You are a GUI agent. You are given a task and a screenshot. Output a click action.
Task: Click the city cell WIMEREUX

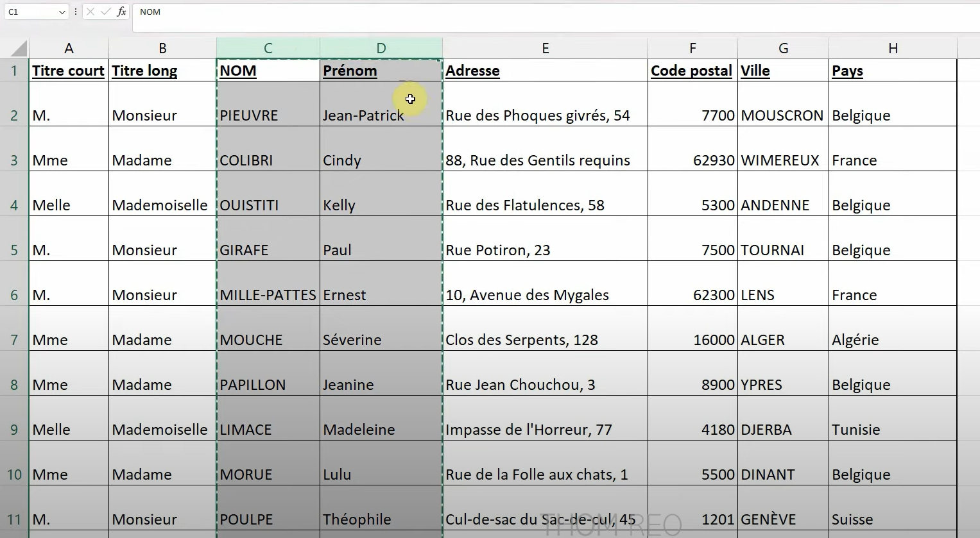783,149
